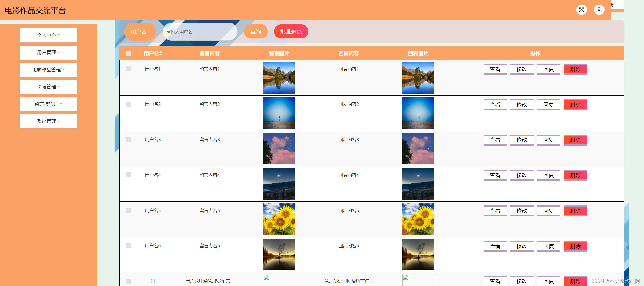Click the 批量删除 batch delete button
The height and width of the screenshot is (286, 644).
click(x=291, y=31)
